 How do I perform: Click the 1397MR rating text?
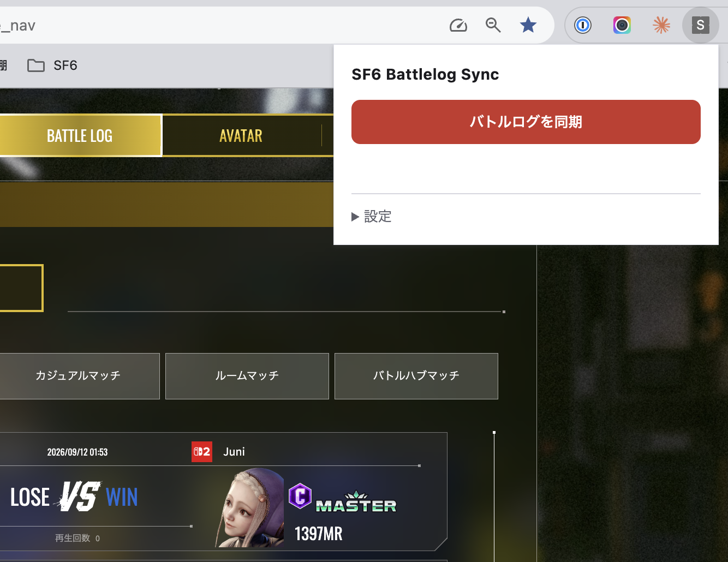[x=319, y=534]
